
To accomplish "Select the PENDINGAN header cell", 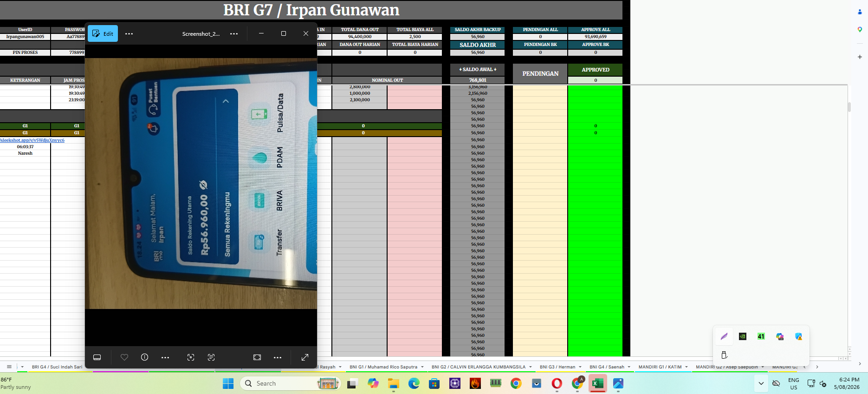I will coord(540,73).
